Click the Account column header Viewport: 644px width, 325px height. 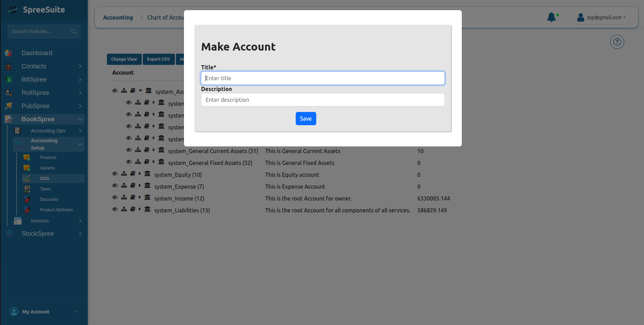pyautogui.click(x=123, y=73)
